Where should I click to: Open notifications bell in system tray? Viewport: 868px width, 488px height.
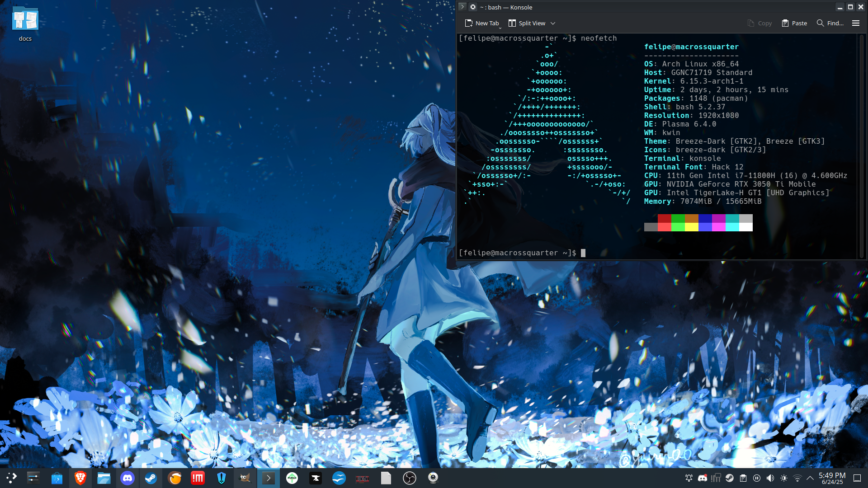(689, 478)
